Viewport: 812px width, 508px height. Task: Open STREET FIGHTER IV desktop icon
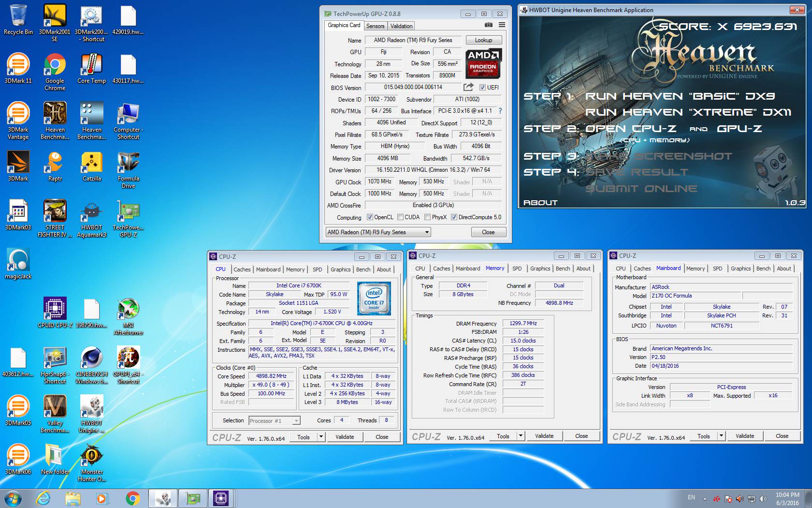pos(55,219)
